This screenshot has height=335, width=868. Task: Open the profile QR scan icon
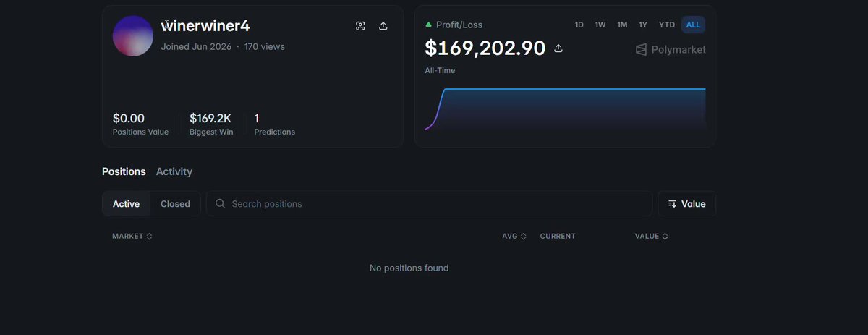tap(360, 26)
